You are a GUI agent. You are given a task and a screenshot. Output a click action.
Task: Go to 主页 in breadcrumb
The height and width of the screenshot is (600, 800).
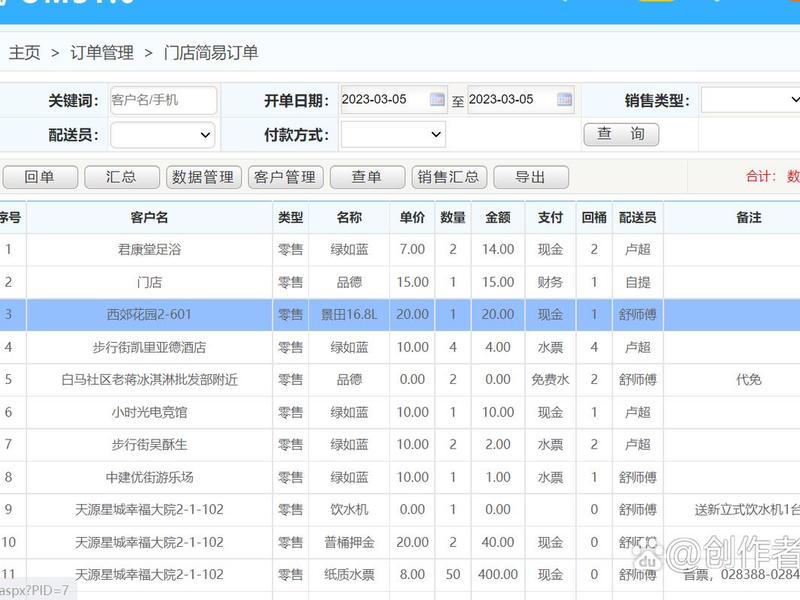click(x=24, y=53)
